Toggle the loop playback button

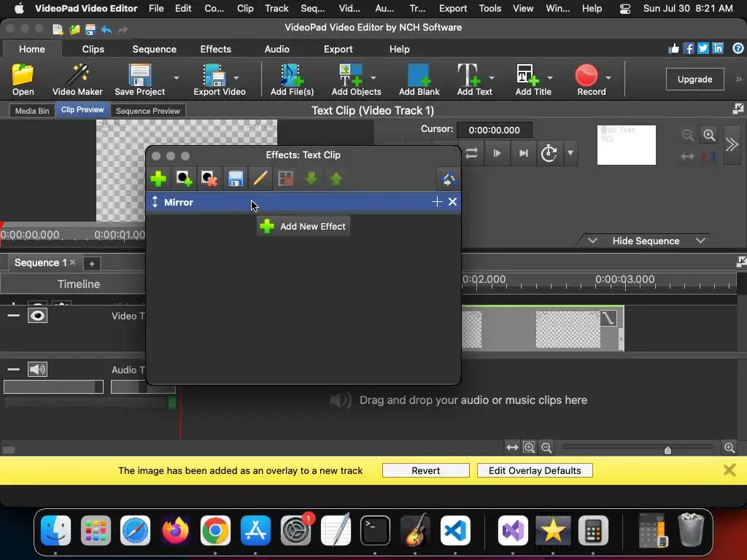472,153
